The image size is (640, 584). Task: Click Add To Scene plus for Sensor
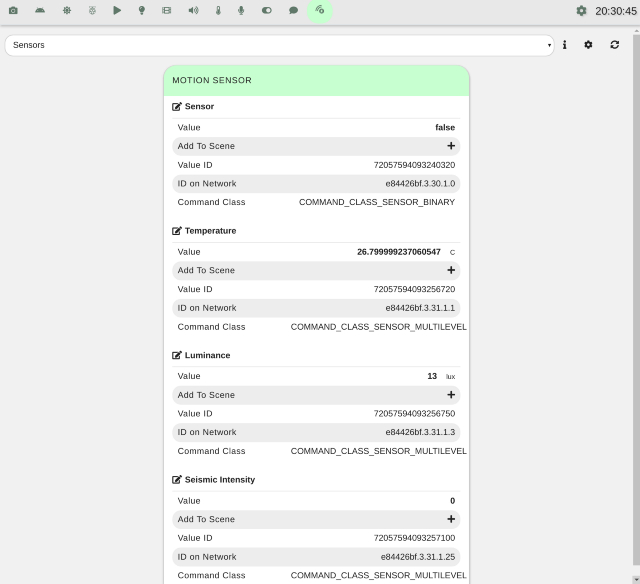click(451, 146)
